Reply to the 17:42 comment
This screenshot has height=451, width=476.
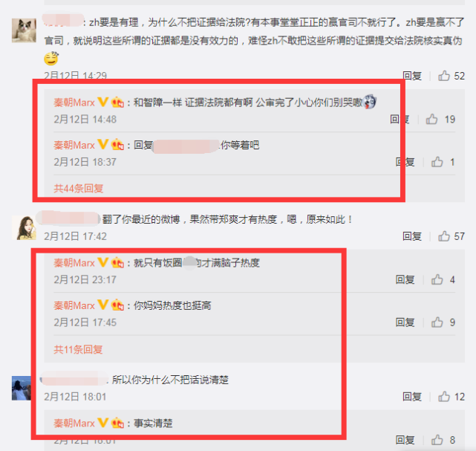click(x=412, y=236)
